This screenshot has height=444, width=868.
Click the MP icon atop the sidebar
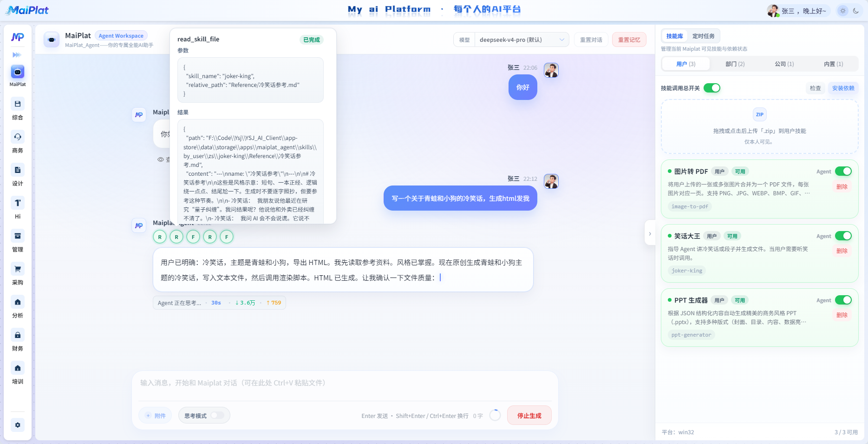(x=18, y=37)
